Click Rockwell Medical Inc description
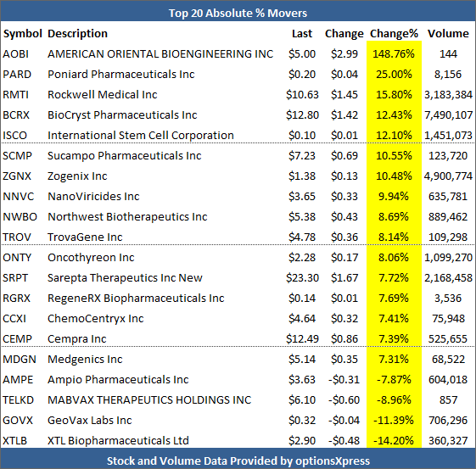This screenshot has width=476, height=469. [x=103, y=94]
